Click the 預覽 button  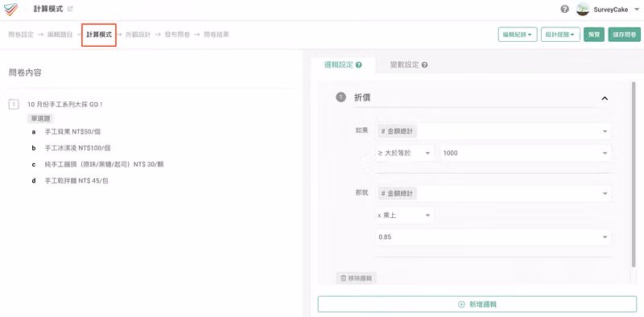pos(594,35)
